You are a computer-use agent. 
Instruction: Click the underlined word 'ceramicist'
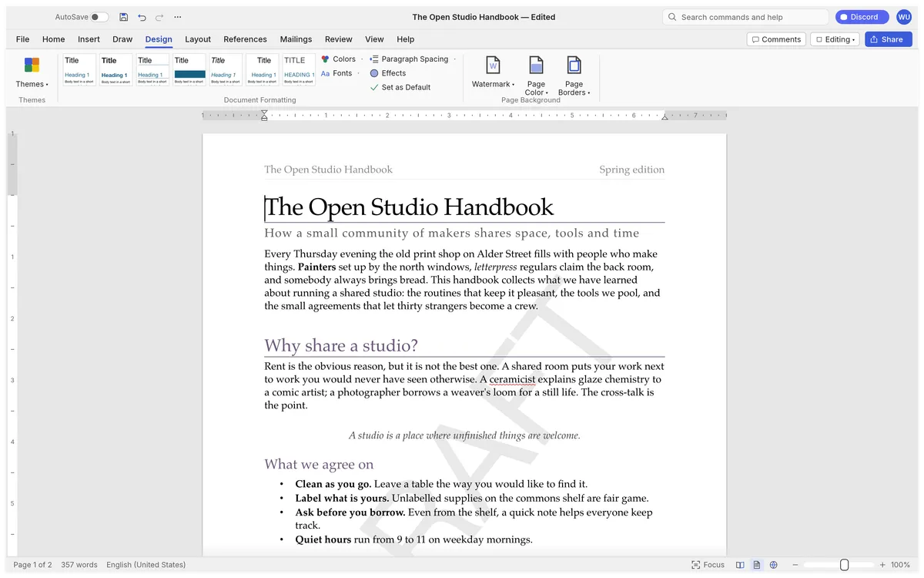512,379
